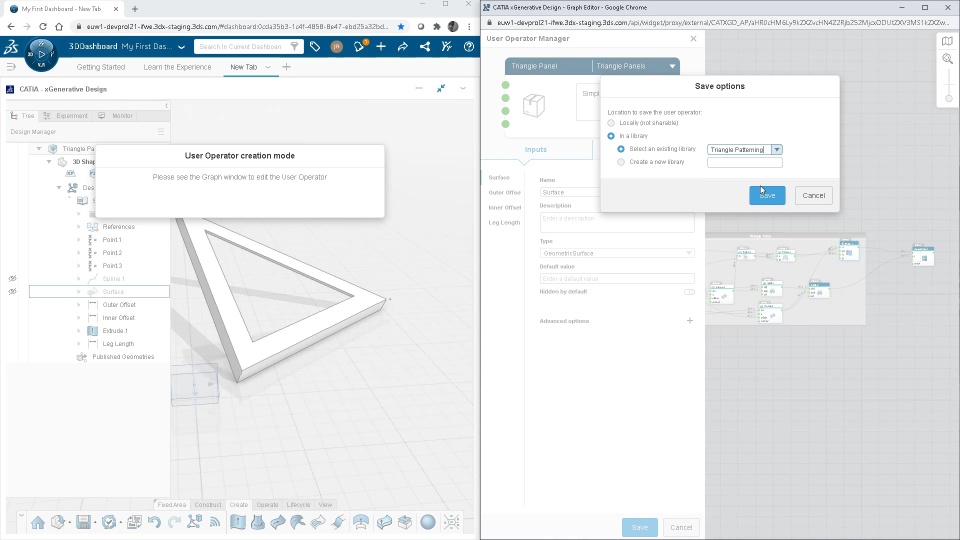Click the bottom Cancel button in User Operator Manager
This screenshot has width=960, height=540.
[x=681, y=527]
